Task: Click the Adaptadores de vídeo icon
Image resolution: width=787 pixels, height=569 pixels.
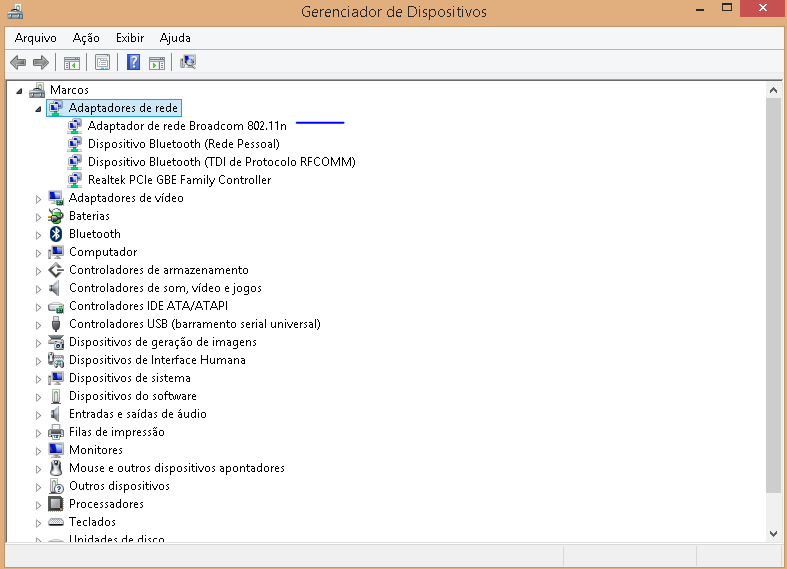Action: pos(56,198)
